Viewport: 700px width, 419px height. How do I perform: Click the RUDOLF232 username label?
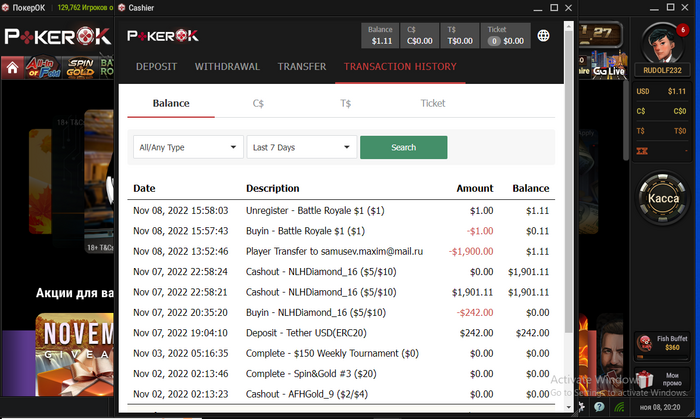click(x=662, y=70)
